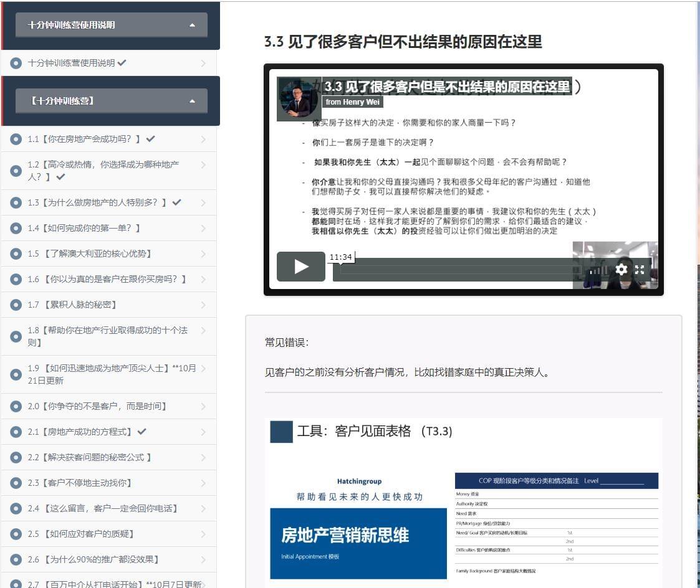Click 'from Henry Wei' author link
The height and width of the screenshot is (588, 700).
tap(350, 102)
